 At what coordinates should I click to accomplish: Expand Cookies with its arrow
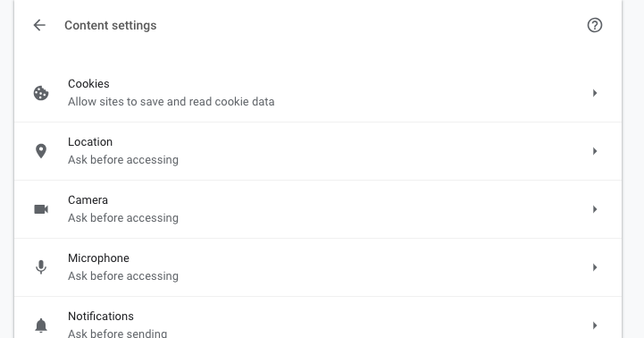click(x=595, y=93)
